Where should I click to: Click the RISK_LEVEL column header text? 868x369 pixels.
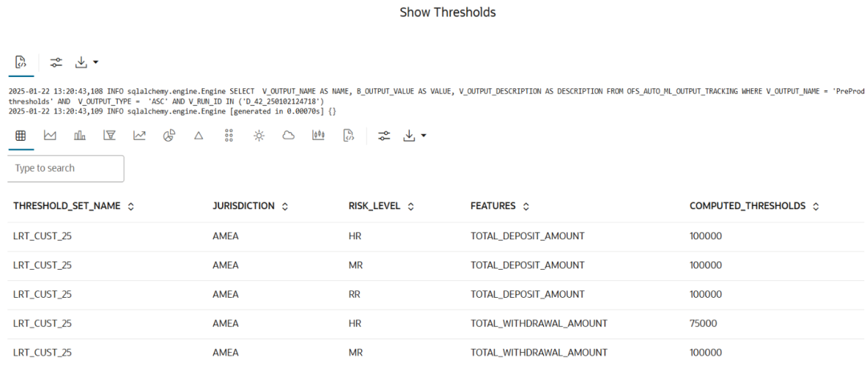point(374,206)
